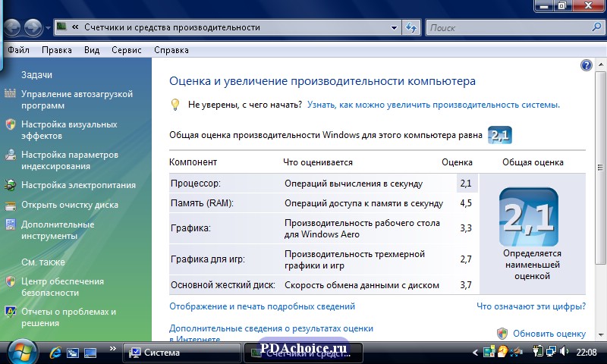Open the Что означают эти цифры? link
The height and width of the screenshot is (364, 607).
pos(531,306)
